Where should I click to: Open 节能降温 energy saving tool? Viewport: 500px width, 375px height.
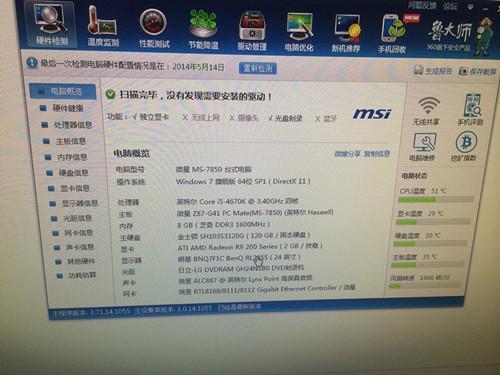click(x=204, y=29)
